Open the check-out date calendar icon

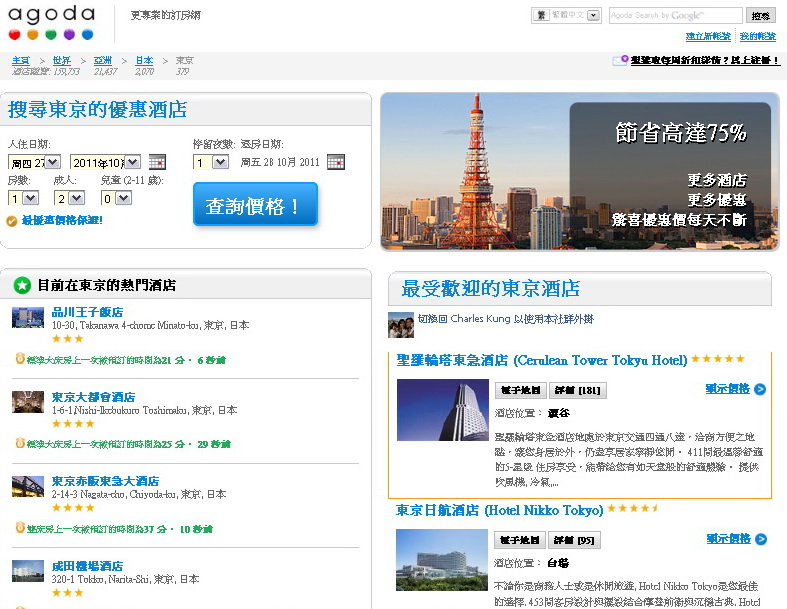(335, 162)
